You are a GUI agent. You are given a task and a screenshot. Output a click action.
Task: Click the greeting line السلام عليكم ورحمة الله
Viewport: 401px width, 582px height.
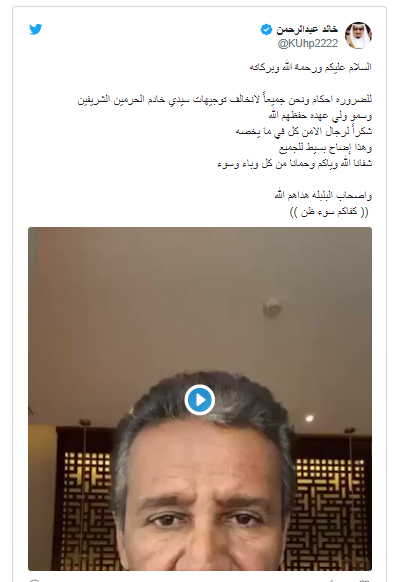coord(310,68)
